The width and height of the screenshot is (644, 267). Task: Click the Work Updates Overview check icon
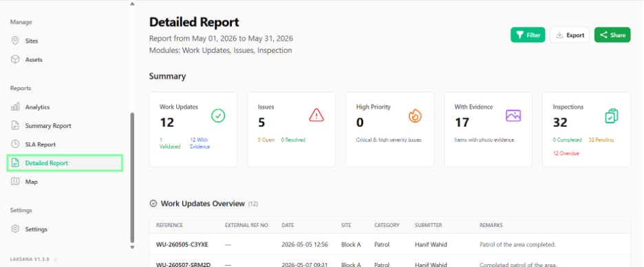pyautogui.click(x=153, y=203)
